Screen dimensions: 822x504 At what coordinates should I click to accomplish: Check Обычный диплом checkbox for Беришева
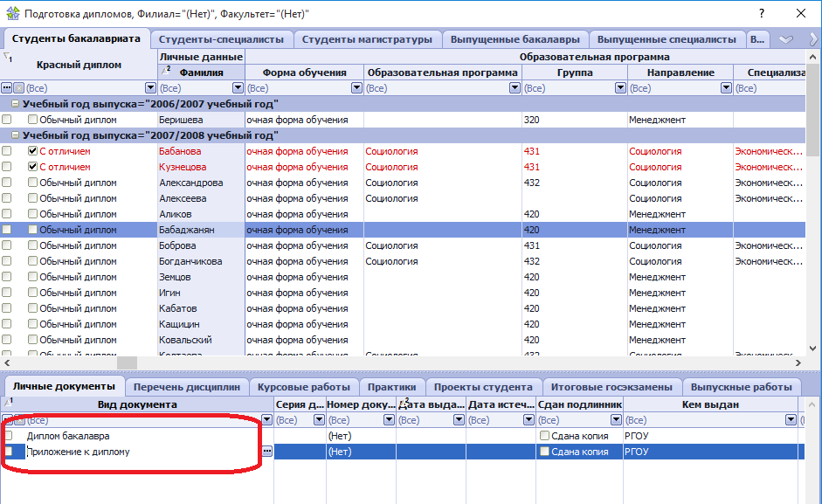[33, 120]
